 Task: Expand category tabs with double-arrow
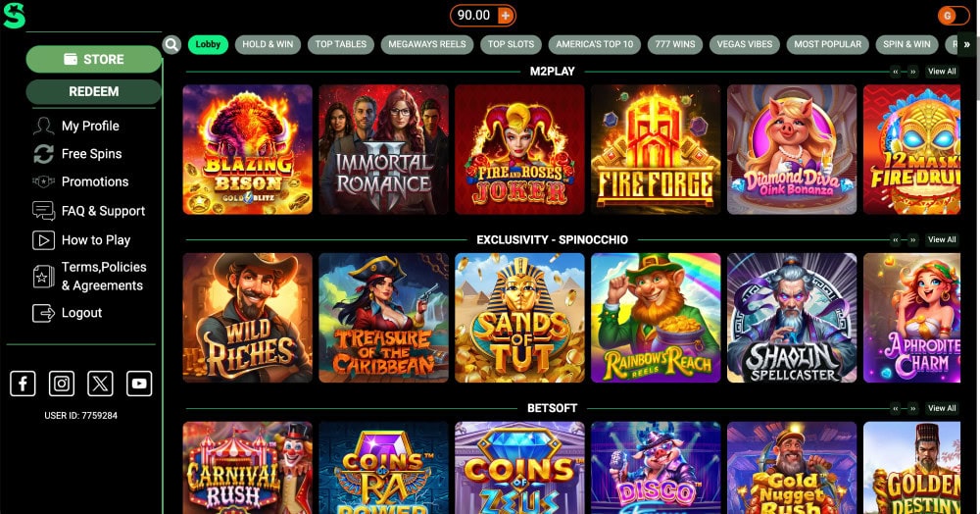967,44
